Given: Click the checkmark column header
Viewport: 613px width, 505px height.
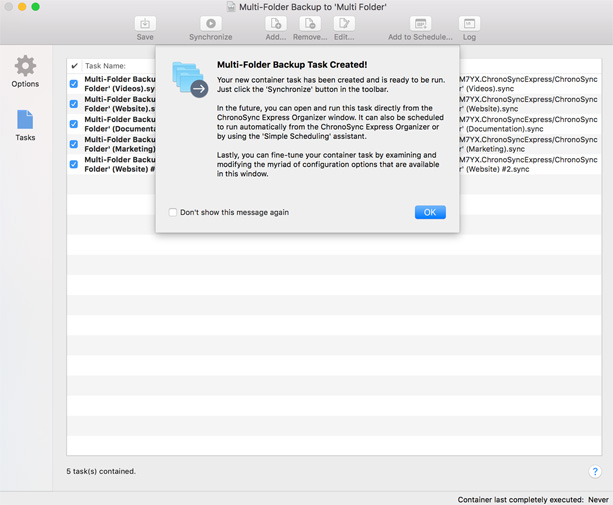Looking at the screenshot, I should pyautogui.click(x=74, y=66).
